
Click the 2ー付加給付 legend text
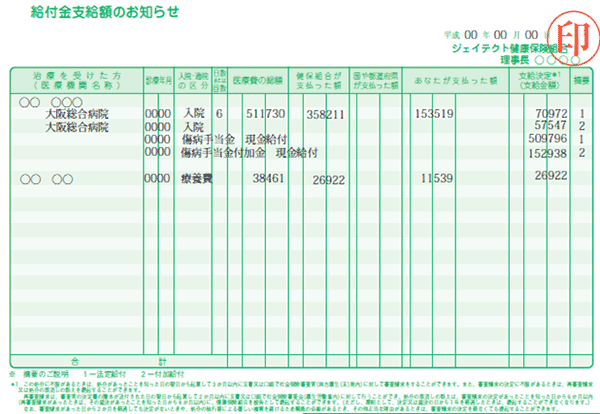pos(162,374)
